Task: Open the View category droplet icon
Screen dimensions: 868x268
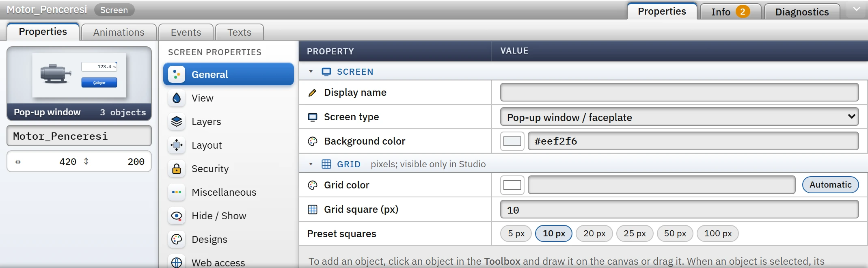Action: click(177, 98)
